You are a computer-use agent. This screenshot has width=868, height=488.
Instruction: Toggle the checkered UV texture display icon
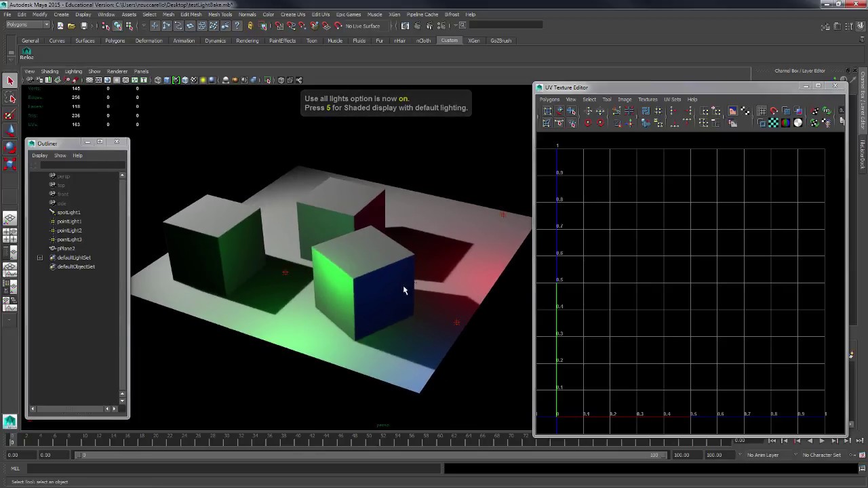[773, 123]
